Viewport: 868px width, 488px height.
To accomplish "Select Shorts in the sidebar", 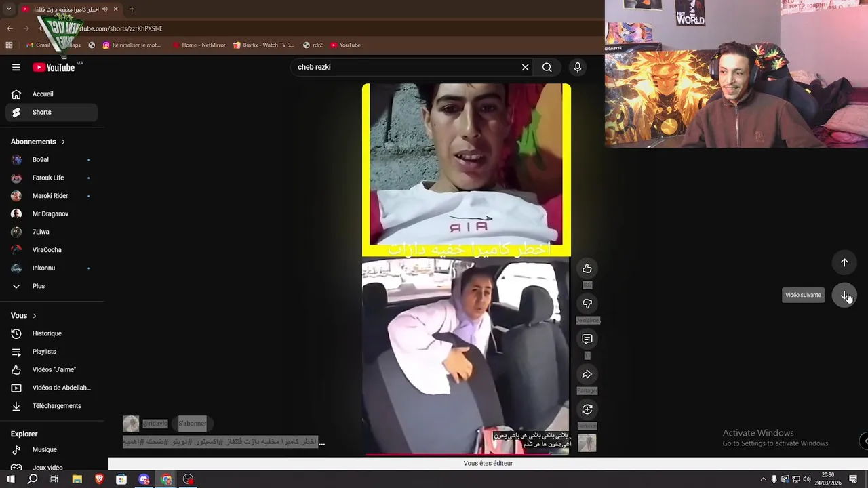I will pos(52,112).
